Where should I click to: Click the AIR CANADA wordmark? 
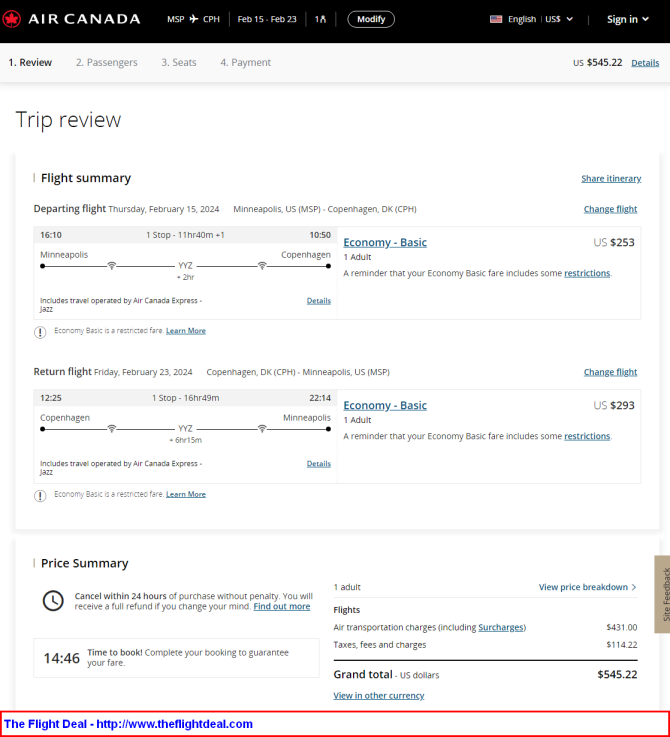tap(85, 19)
